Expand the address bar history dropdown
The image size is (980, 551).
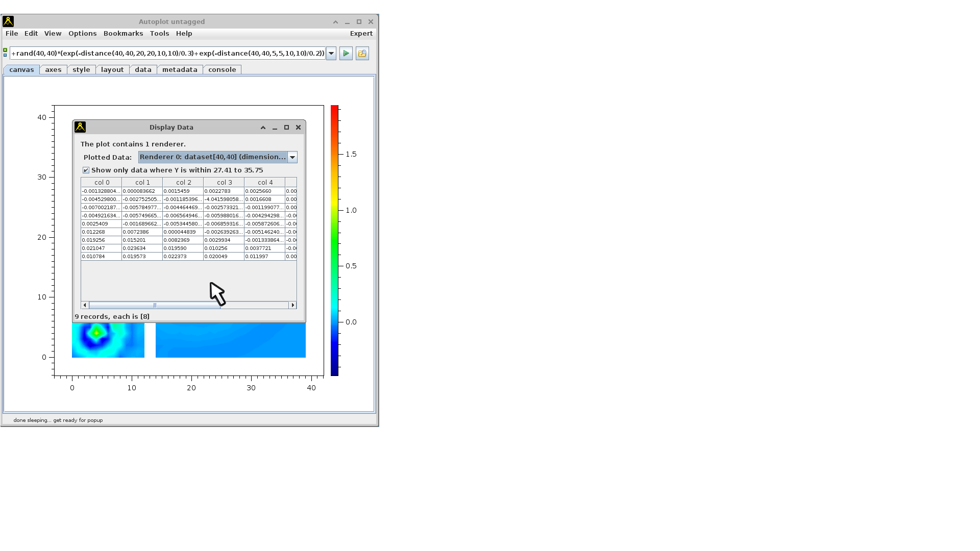[331, 53]
